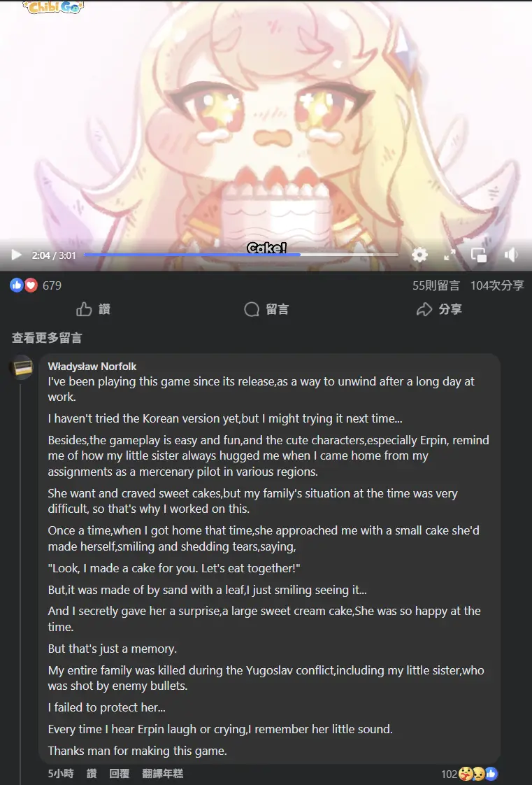Image resolution: width=532 pixels, height=785 pixels.
Task: Open video settings gear icon
Action: tap(419, 255)
